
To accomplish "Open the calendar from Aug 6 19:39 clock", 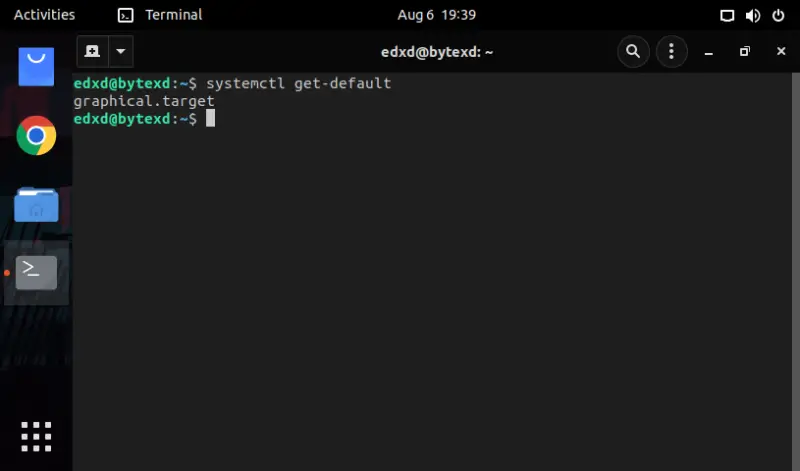I will [437, 15].
